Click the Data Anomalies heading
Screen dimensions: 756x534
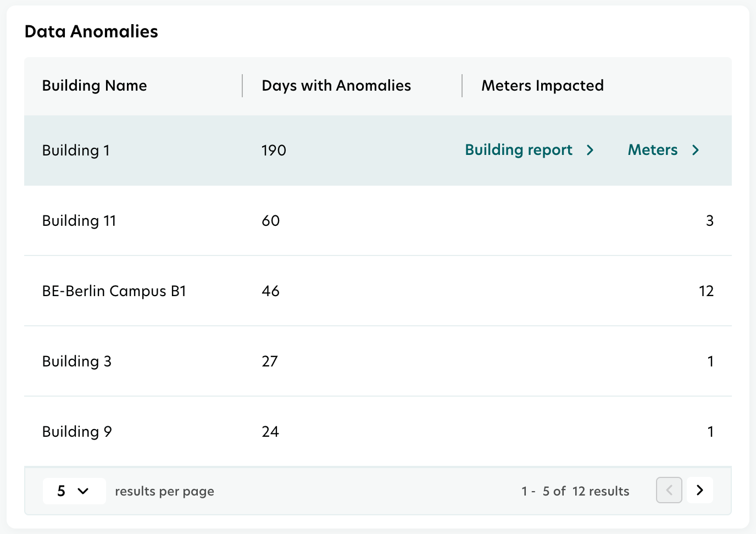tap(91, 32)
